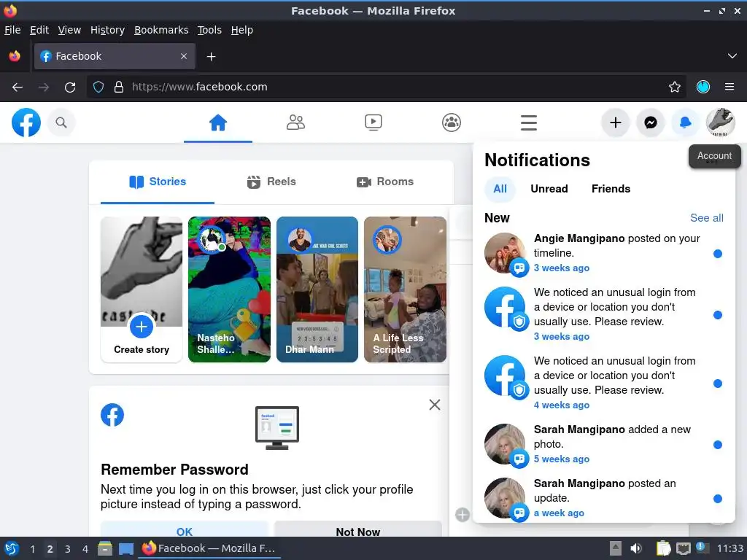747x560 pixels.
Task: Click the blue plus on Create story
Action: click(x=142, y=327)
